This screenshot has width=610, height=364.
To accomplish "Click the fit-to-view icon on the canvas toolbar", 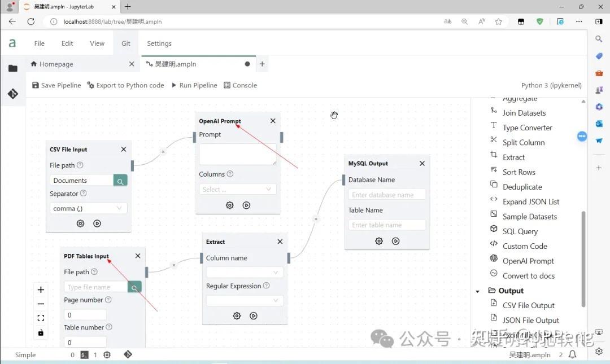I will tap(40, 318).
